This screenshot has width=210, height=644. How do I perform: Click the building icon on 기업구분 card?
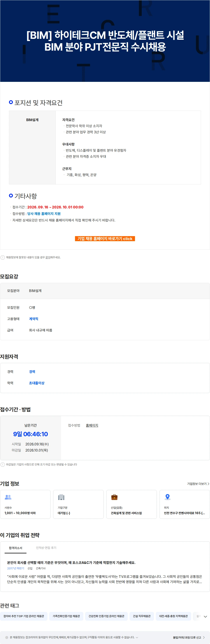tap(61, 497)
